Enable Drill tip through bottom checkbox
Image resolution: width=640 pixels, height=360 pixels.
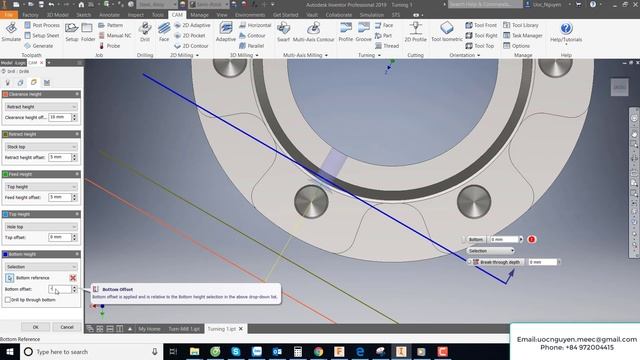click(x=8, y=300)
